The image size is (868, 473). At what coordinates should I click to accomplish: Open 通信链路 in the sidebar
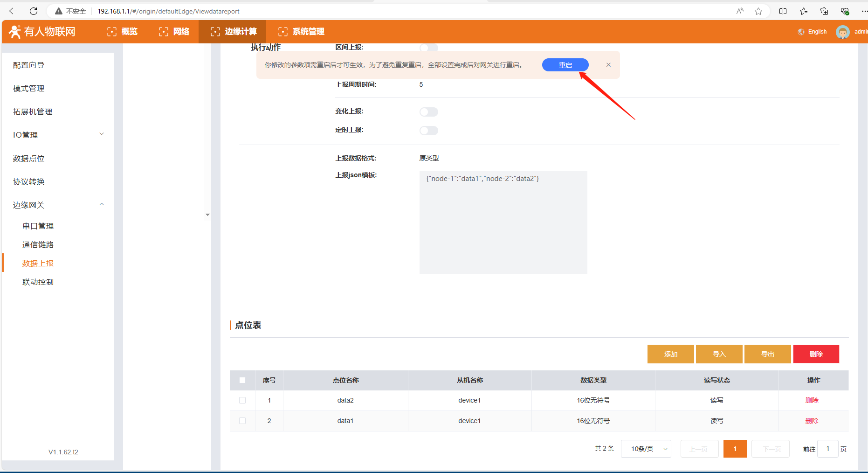point(38,245)
